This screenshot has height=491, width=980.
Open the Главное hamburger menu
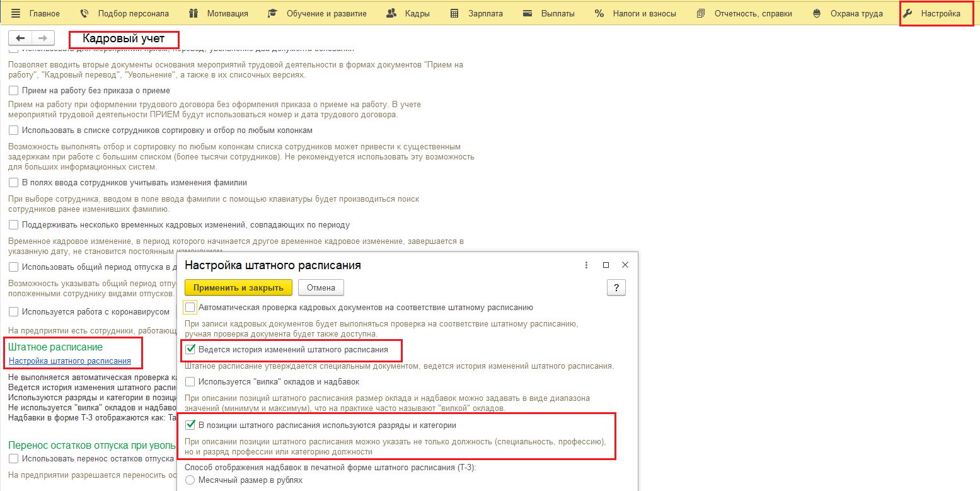[x=35, y=13]
